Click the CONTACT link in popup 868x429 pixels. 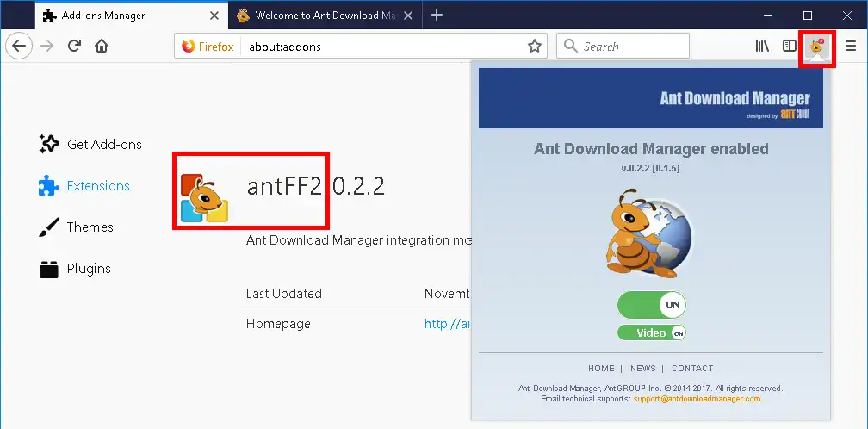[692, 368]
